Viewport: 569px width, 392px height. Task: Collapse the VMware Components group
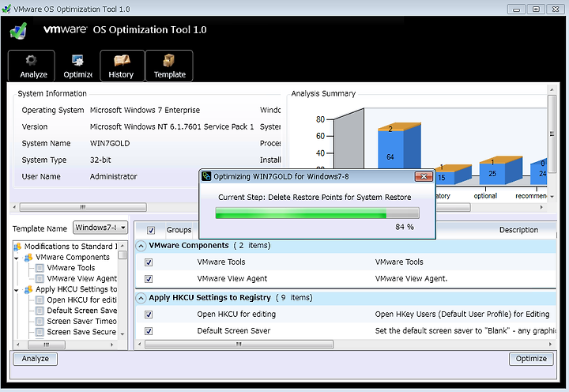click(x=141, y=246)
